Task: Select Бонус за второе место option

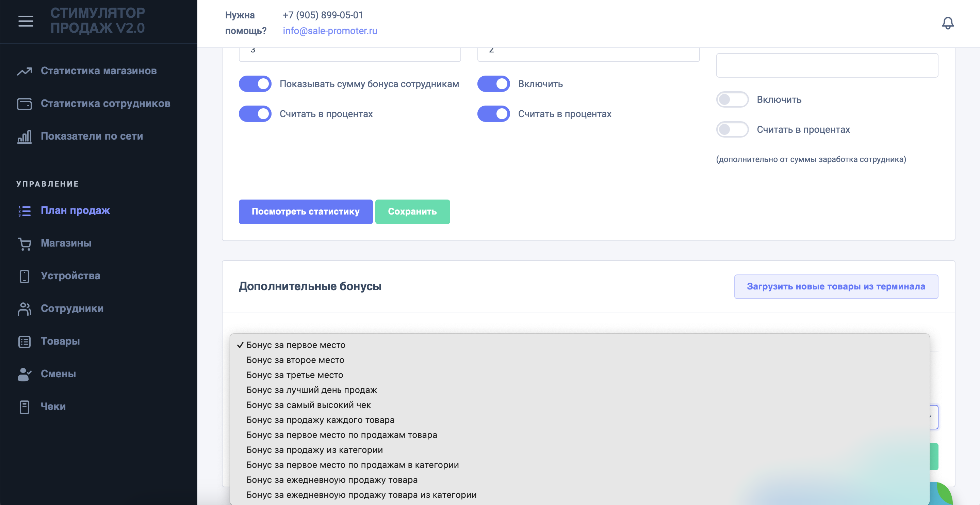Action: pos(579,360)
